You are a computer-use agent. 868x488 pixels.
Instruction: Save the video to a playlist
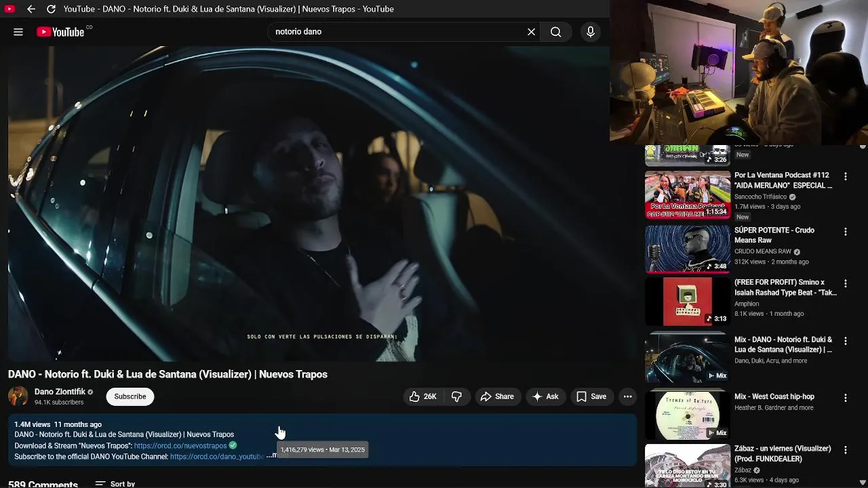tap(591, 396)
